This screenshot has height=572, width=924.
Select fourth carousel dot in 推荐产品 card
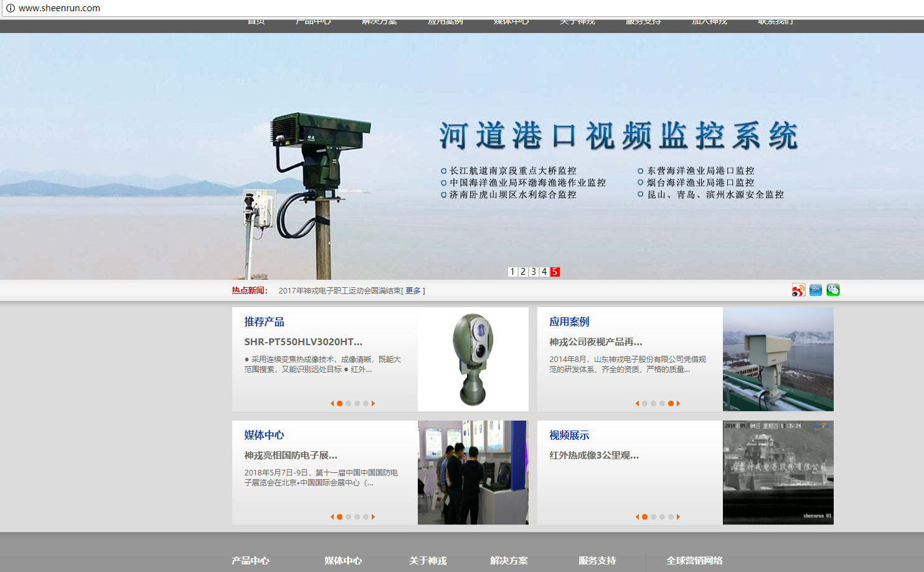pos(365,404)
